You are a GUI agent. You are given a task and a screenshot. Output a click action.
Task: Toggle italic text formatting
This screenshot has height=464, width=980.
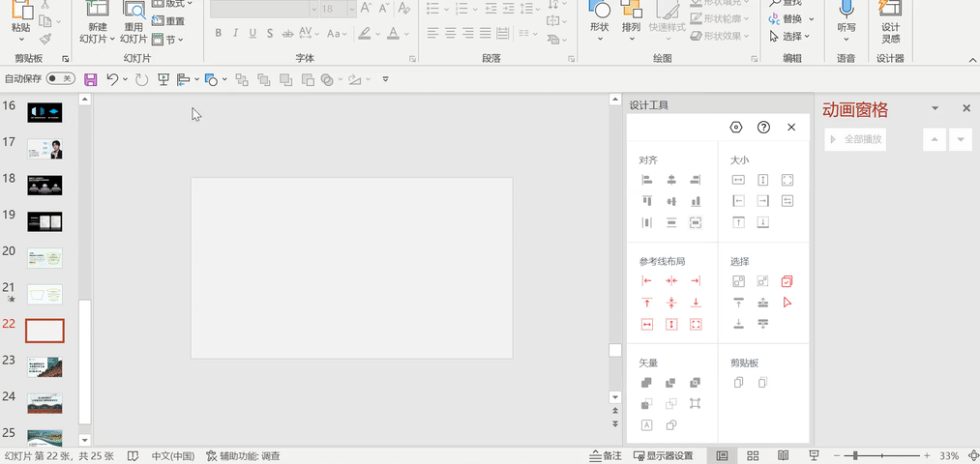(235, 34)
